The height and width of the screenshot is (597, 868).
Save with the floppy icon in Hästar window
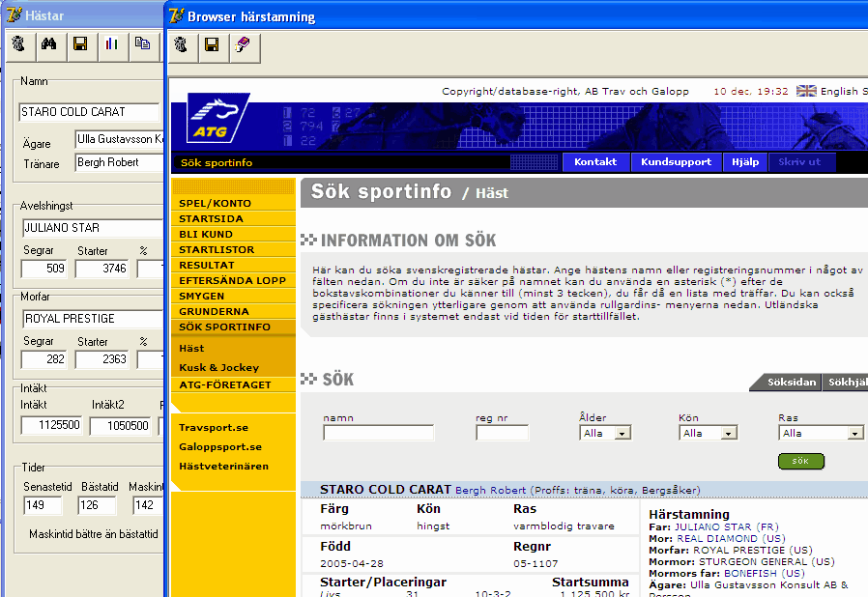coord(80,44)
